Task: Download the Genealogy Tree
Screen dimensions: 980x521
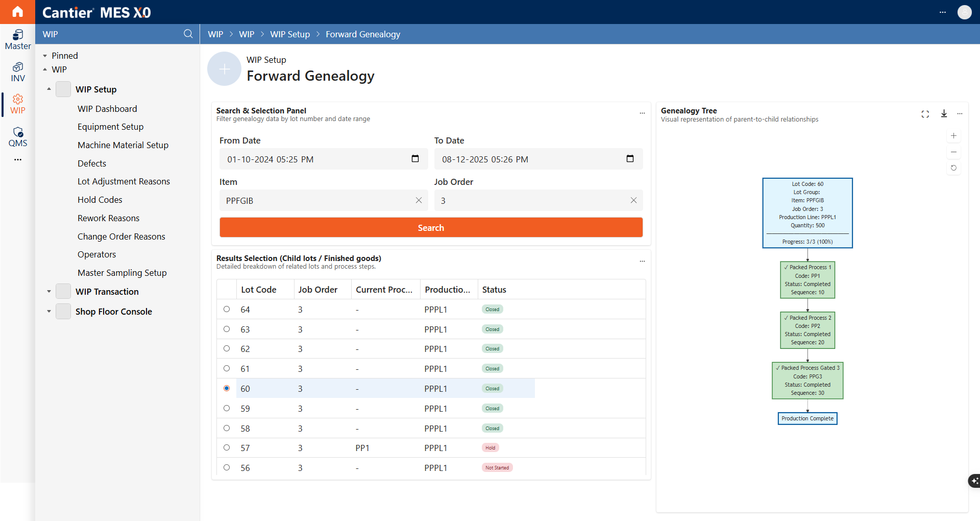Action: coord(944,113)
